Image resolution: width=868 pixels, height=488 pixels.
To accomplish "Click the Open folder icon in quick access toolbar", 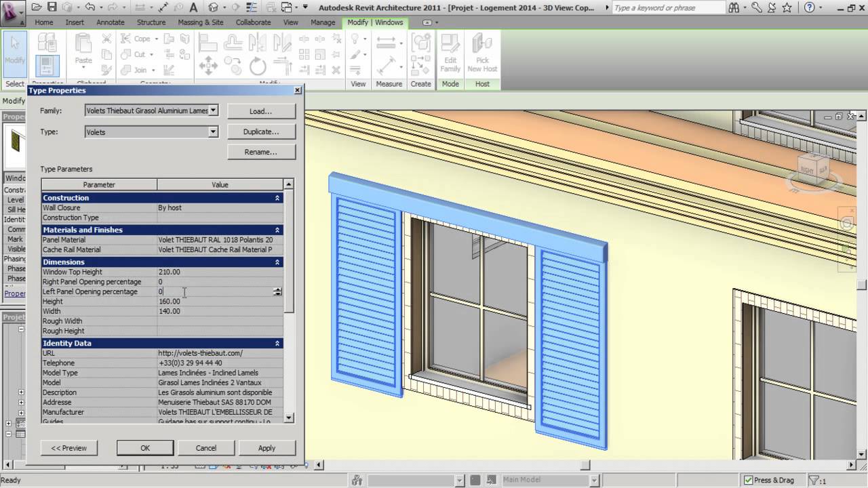I will click(36, 7).
